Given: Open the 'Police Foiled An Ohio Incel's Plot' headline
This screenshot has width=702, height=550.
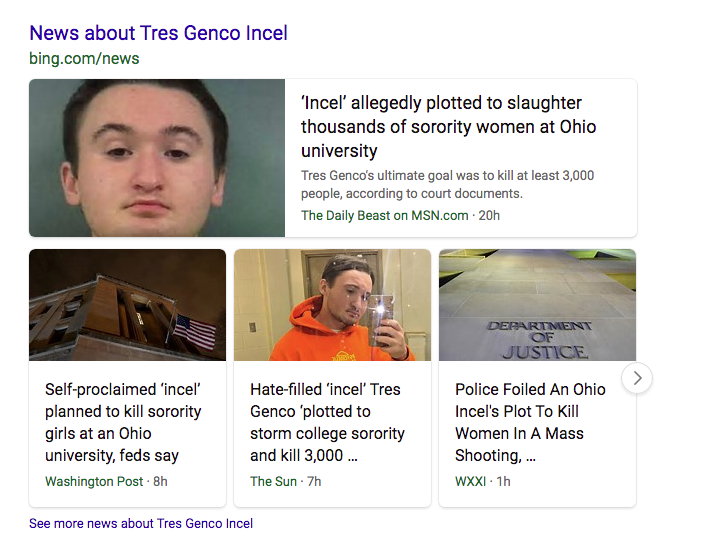Looking at the screenshot, I should (530, 422).
